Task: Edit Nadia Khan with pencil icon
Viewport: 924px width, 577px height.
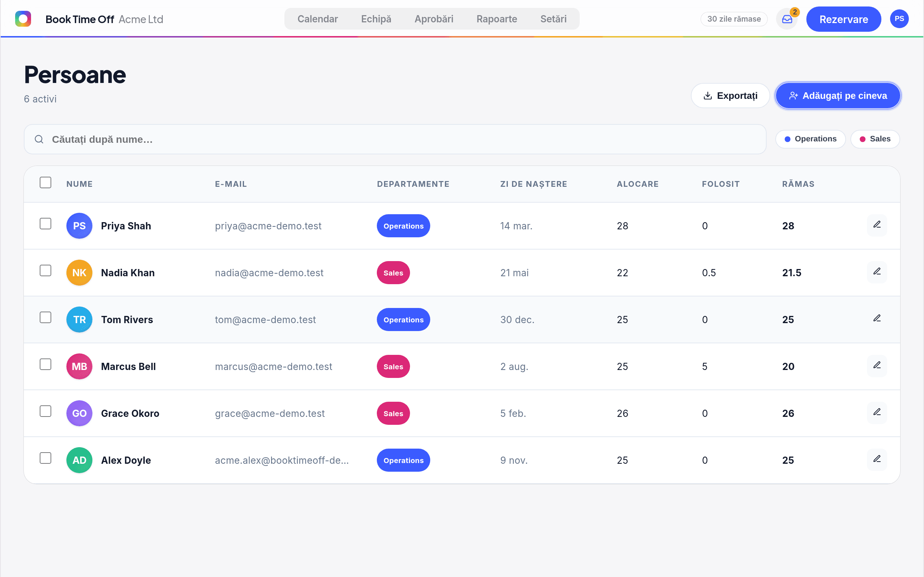Action: point(877,272)
